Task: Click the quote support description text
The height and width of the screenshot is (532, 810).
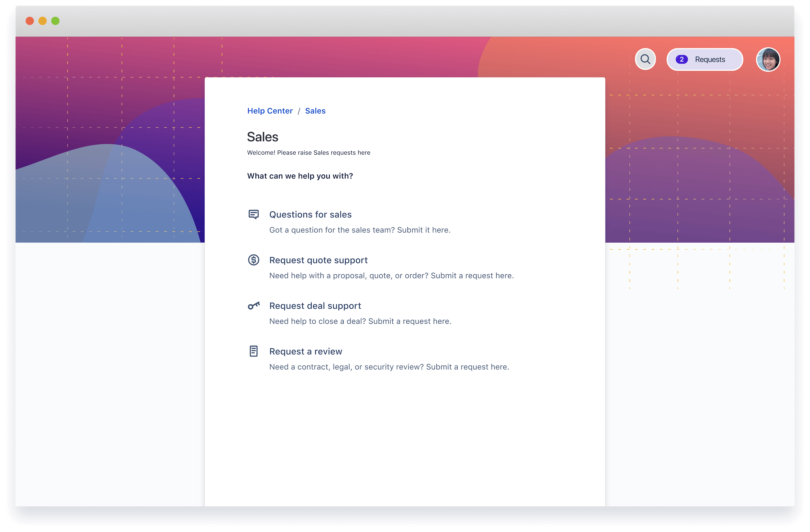Action: pyautogui.click(x=391, y=275)
